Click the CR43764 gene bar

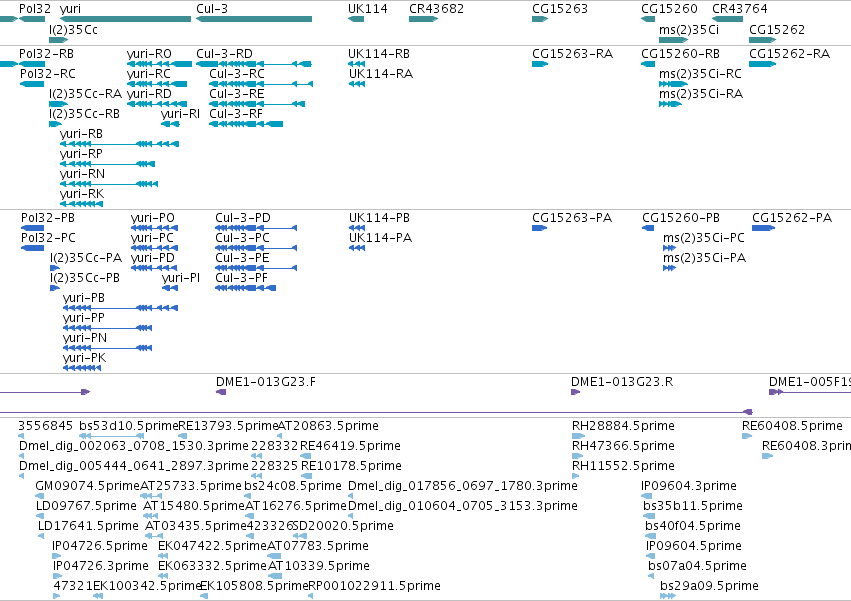coord(727,19)
